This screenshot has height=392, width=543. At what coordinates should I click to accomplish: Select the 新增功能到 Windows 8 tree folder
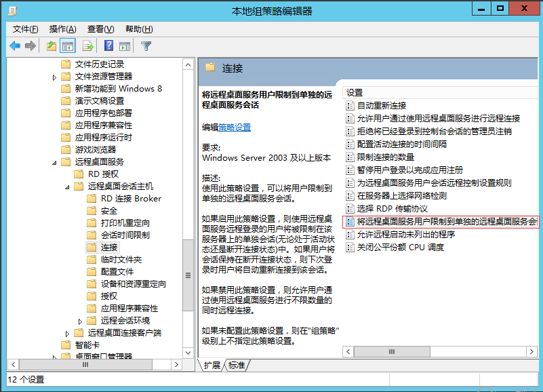point(119,89)
